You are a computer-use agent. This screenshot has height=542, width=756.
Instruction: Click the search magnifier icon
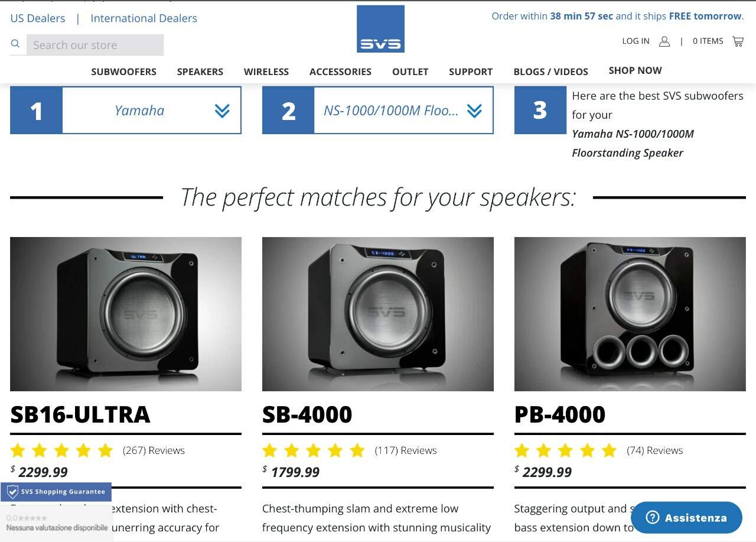(x=15, y=44)
